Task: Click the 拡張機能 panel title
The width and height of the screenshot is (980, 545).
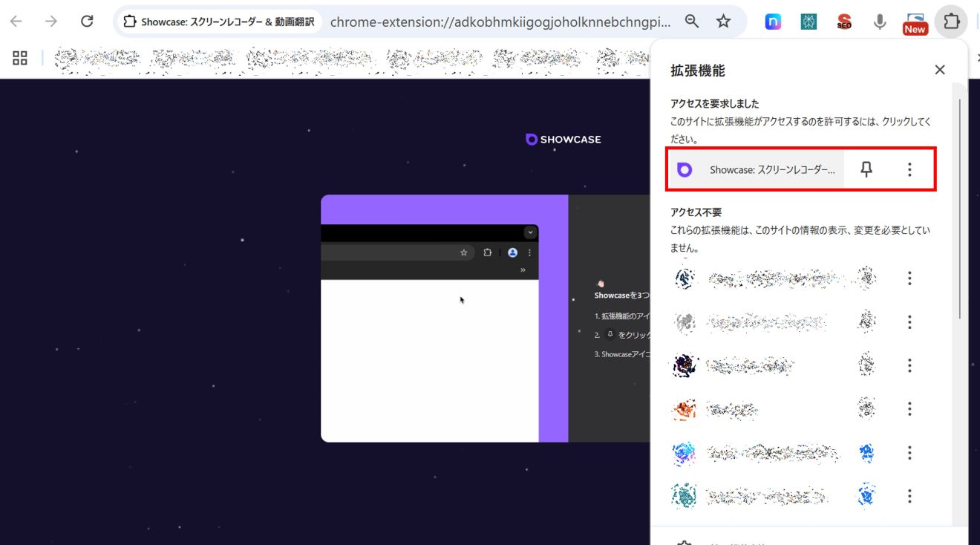Action: point(698,71)
